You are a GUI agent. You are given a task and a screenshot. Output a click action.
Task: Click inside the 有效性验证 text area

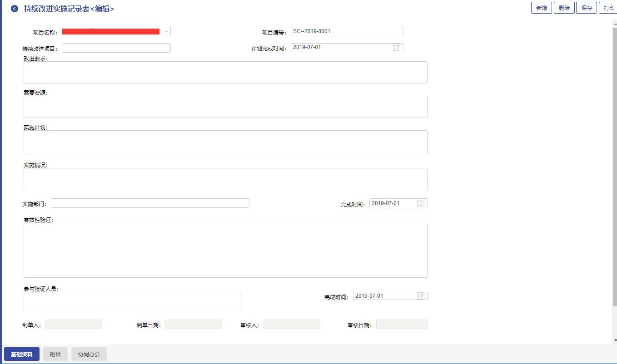click(x=225, y=250)
